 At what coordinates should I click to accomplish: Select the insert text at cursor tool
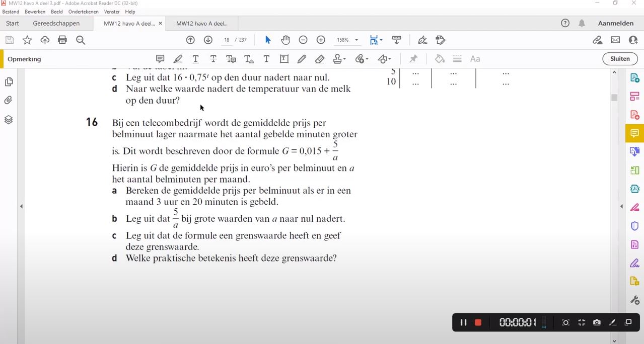(x=249, y=59)
